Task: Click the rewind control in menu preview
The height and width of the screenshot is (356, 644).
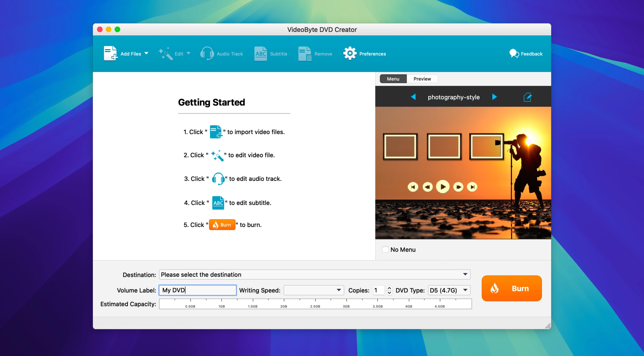Action: coord(427,187)
